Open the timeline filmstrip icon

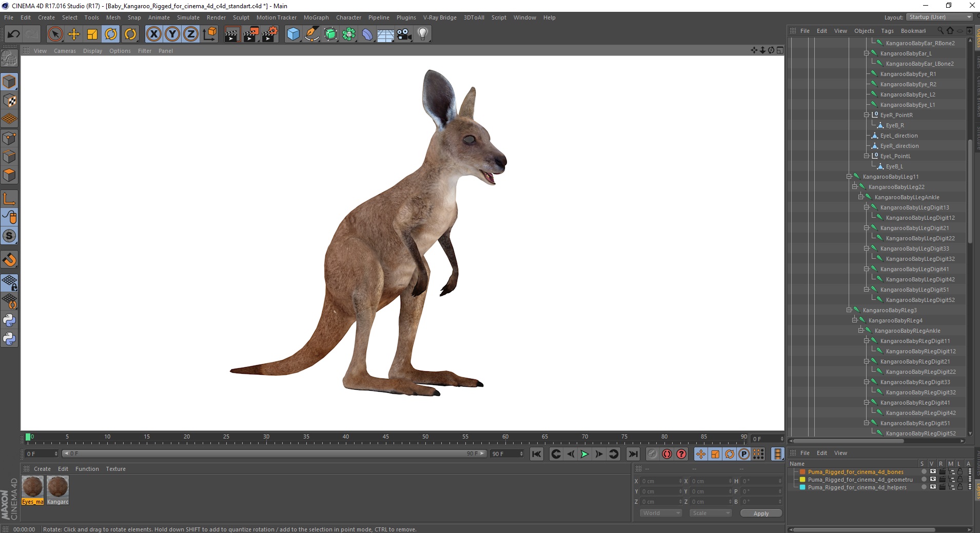[x=778, y=454]
